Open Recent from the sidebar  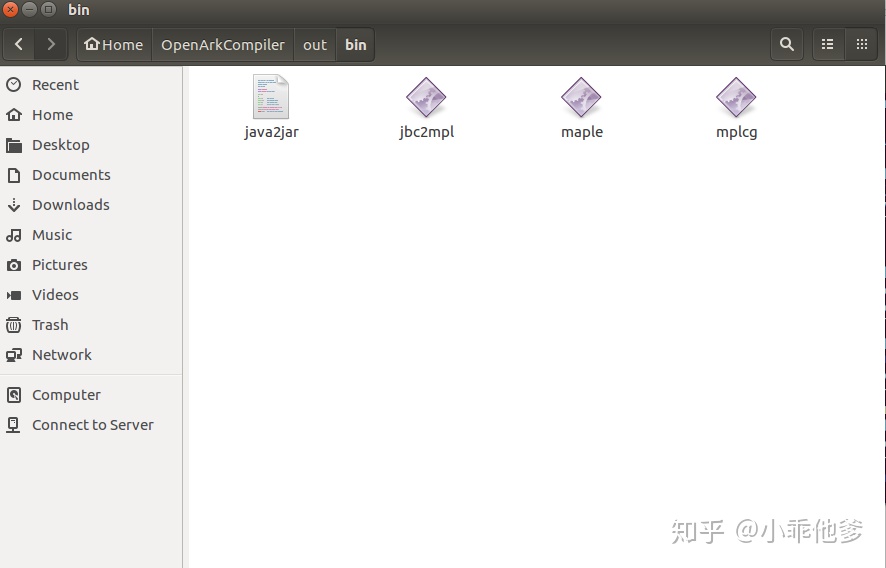point(91,85)
